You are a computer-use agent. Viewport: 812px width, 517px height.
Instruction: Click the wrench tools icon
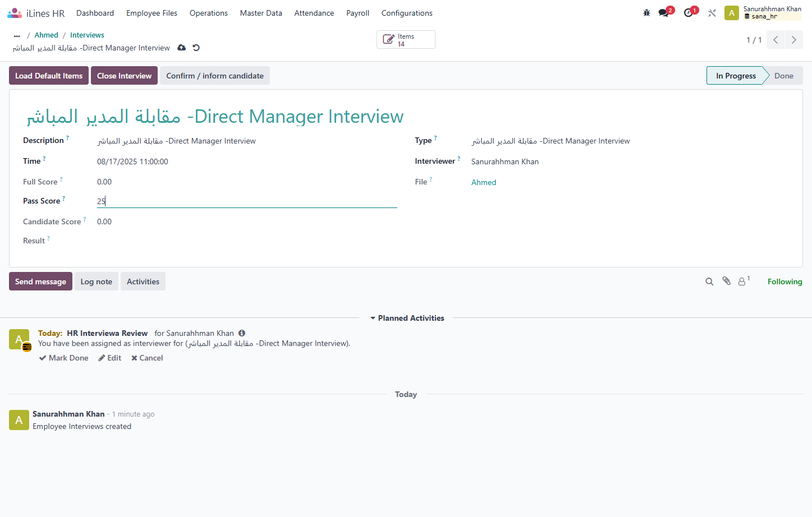[x=712, y=13]
